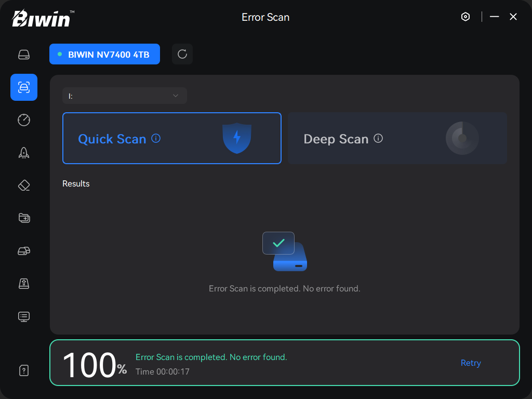Open the firmware update upload icon
This screenshot has height=399, width=532.
pos(24,283)
